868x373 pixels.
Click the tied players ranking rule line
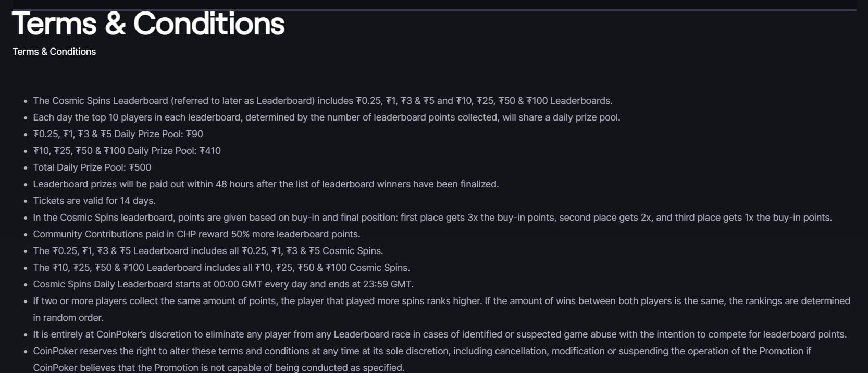(x=441, y=301)
